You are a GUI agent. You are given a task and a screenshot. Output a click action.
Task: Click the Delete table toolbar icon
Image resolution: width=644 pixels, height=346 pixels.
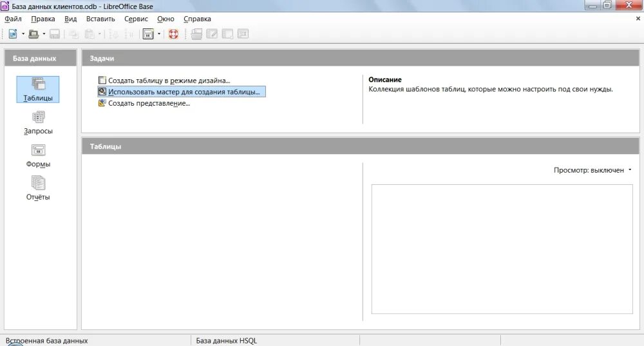[227, 34]
